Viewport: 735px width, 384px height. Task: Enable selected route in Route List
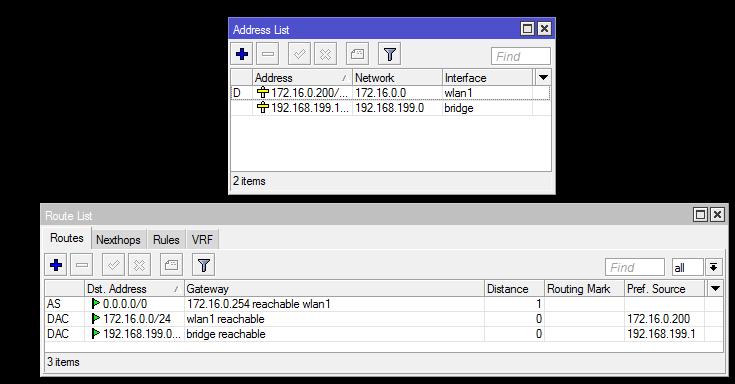point(113,265)
